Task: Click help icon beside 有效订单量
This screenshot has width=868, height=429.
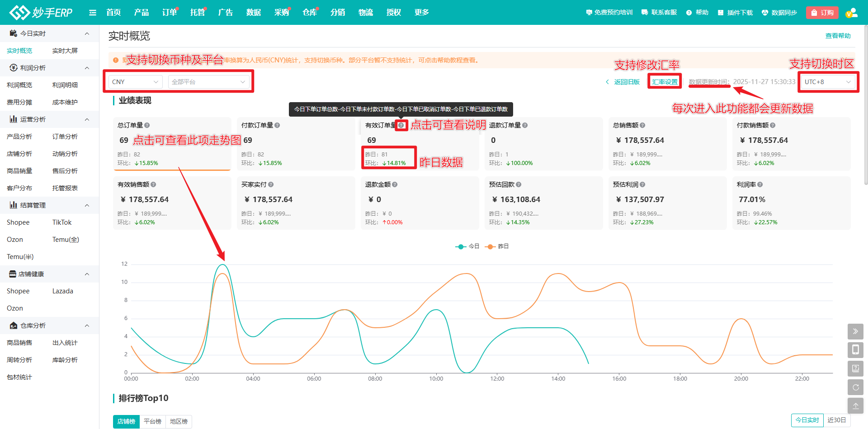Action: pyautogui.click(x=401, y=125)
